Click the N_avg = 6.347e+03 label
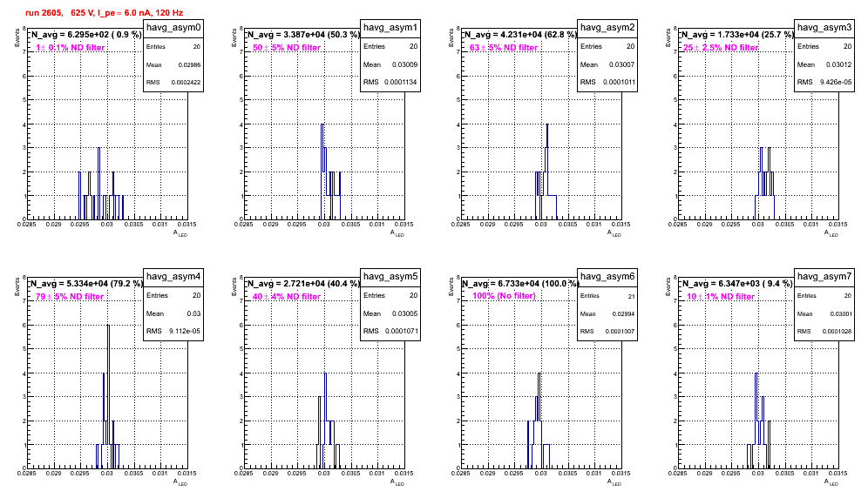 pos(737,284)
